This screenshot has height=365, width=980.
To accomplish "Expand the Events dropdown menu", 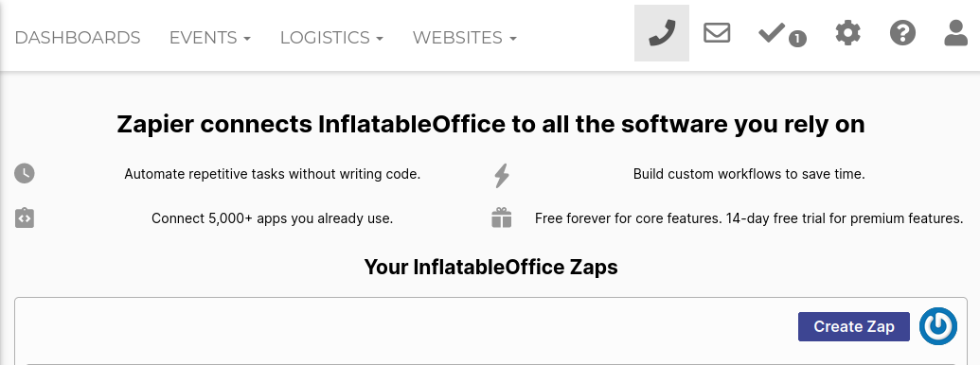I will pyautogui.click(x=210, y=38).
